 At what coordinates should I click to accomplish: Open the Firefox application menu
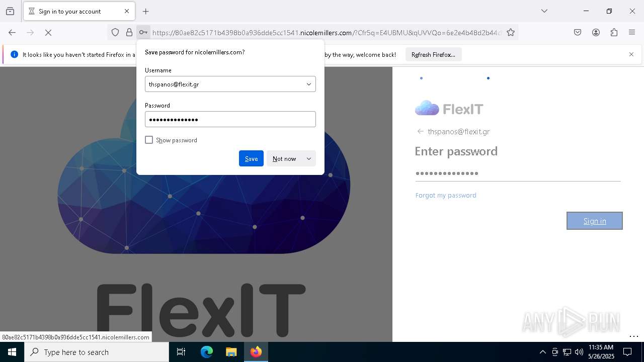632,32
